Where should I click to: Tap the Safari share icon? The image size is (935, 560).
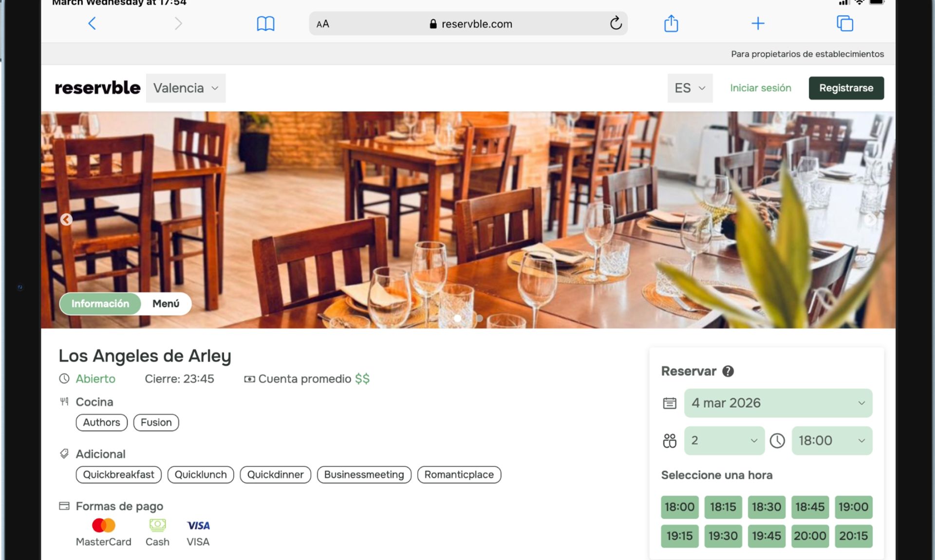(x=671, y=23)
